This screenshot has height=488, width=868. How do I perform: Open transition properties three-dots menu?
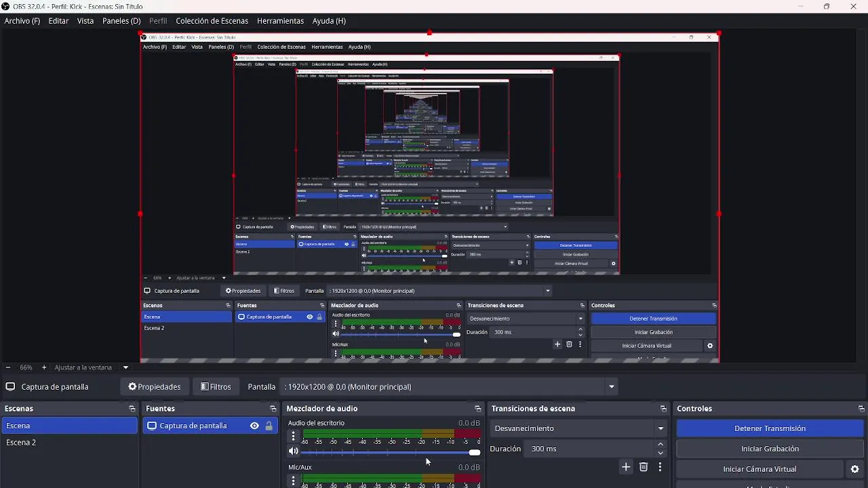coord(660,467)
